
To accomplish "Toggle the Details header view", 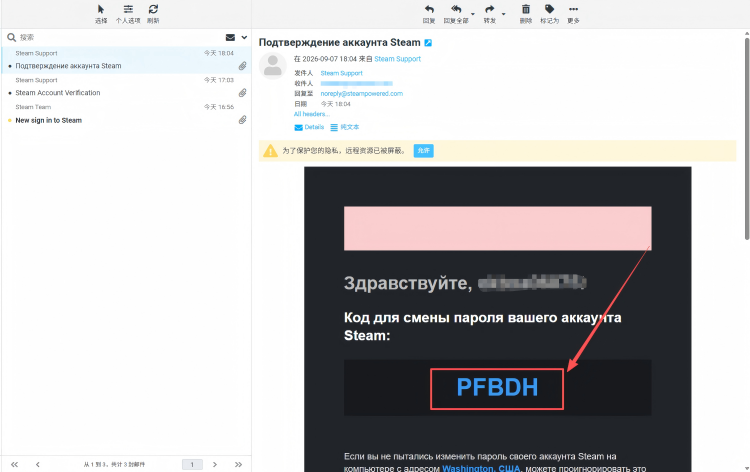I will (x=309, y=127).
